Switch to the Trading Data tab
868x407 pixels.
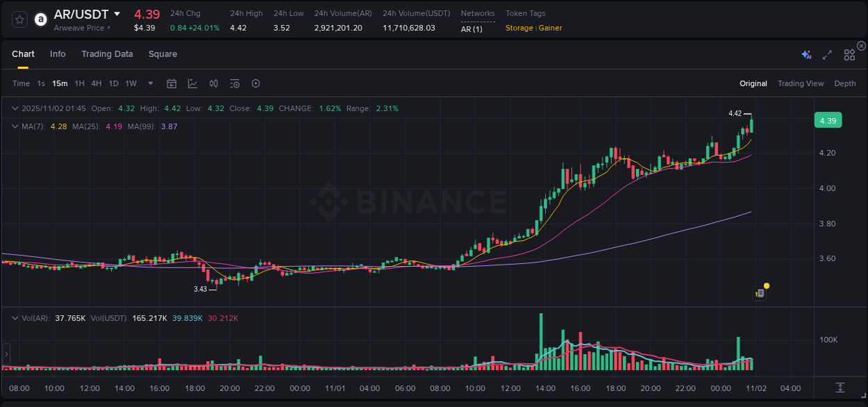[x=107, y=53]
